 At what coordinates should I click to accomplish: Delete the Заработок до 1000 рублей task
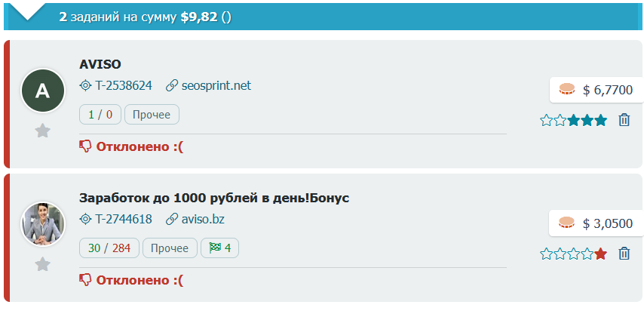(624, 254)
